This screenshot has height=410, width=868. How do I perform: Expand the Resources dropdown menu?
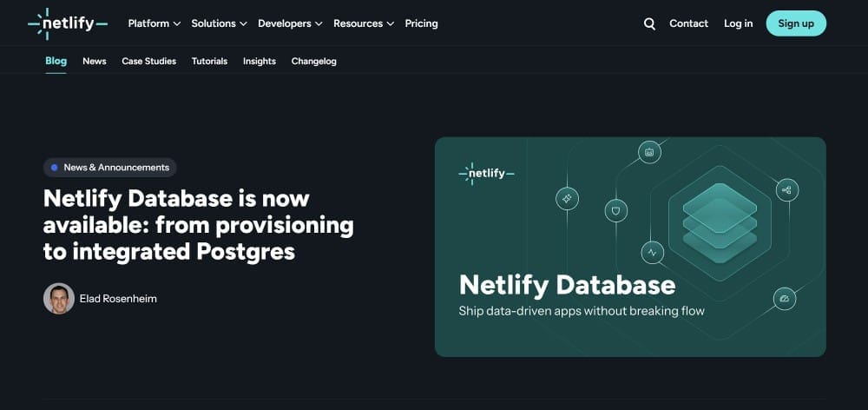click(364, 23)
